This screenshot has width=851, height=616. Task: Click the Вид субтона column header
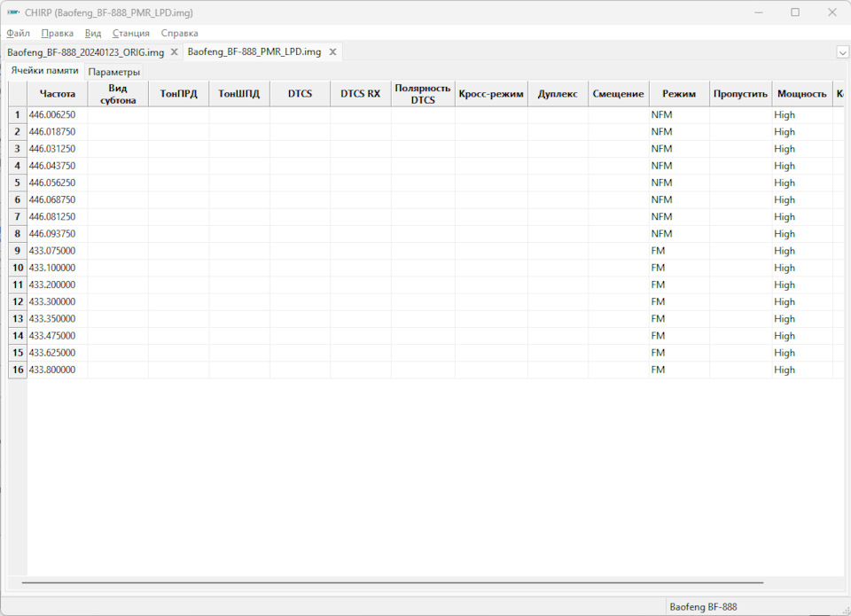tap(118, 94)
